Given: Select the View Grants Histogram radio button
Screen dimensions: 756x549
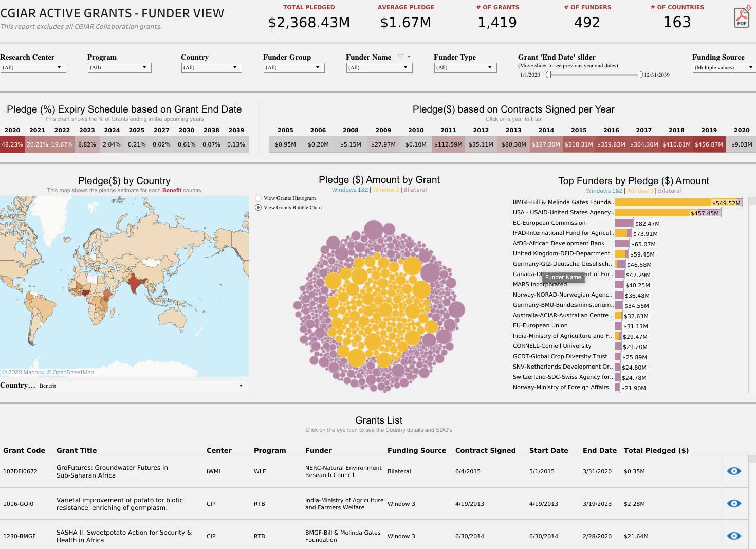Looking at the screenshot, I should tap(259, 198).
